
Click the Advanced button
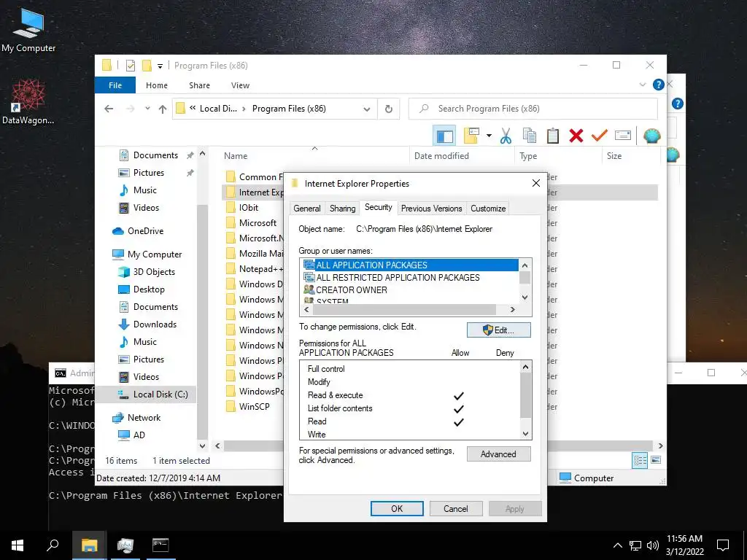click(x=498, y=454)
